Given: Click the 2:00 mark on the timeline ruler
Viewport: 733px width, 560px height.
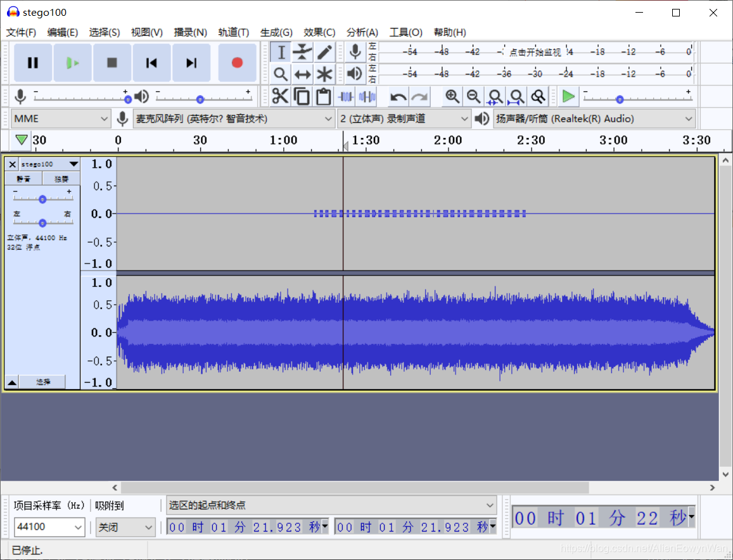Looking at the screenshot, I should point(448,140).
